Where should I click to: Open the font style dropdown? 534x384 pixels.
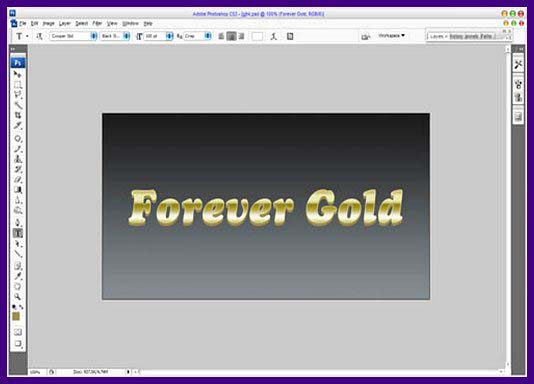point(126,36)
